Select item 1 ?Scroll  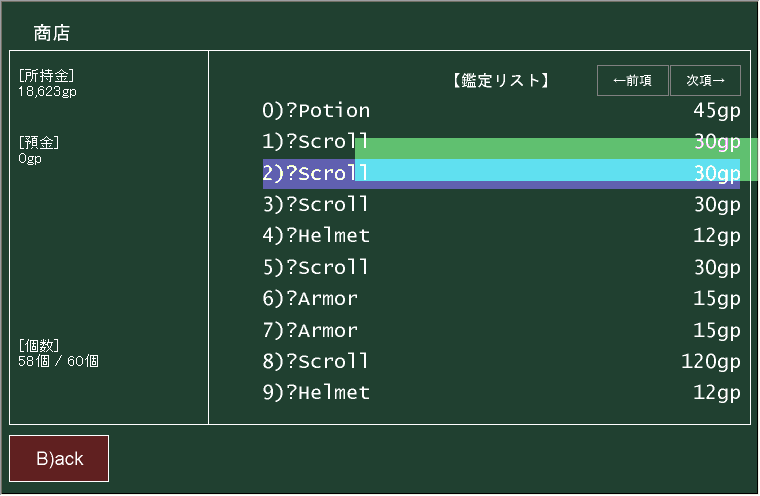[316, 142]
